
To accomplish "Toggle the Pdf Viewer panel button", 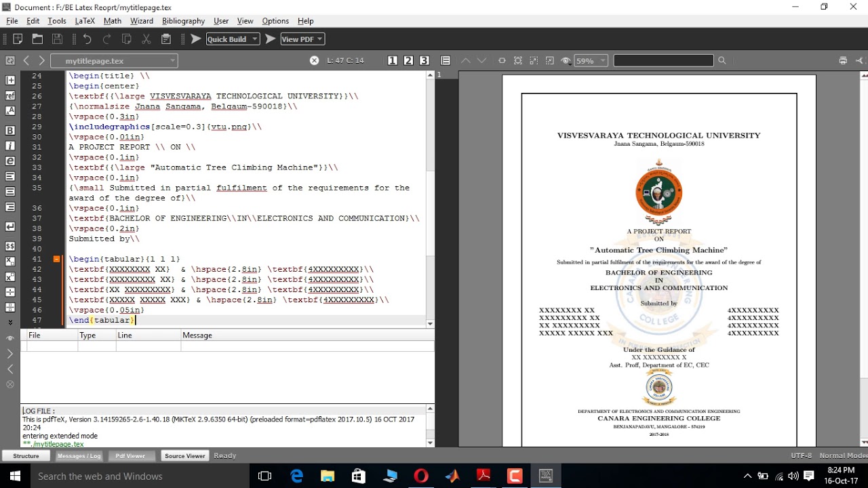I will [x=130, y=456].
